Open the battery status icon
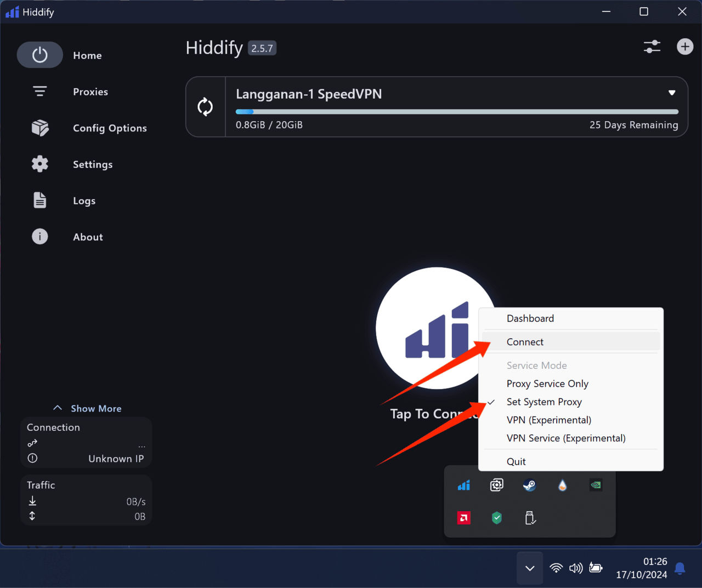This screenshot has height=588, width=702. click(596, 568)
